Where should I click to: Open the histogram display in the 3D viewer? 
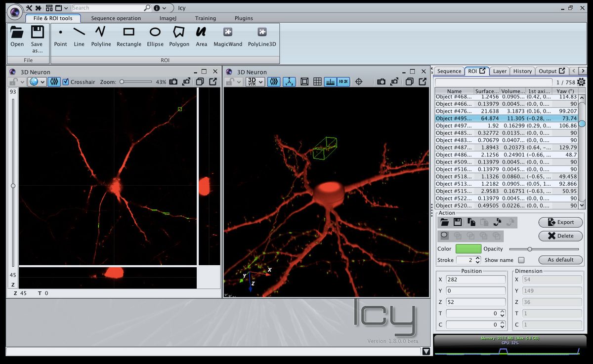pos(330,82)
